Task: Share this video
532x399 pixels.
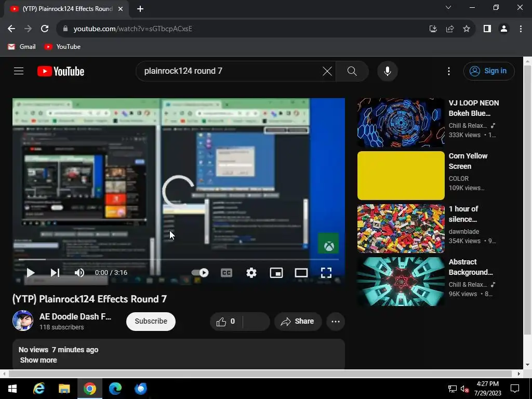Action: [x=298, y=321]
